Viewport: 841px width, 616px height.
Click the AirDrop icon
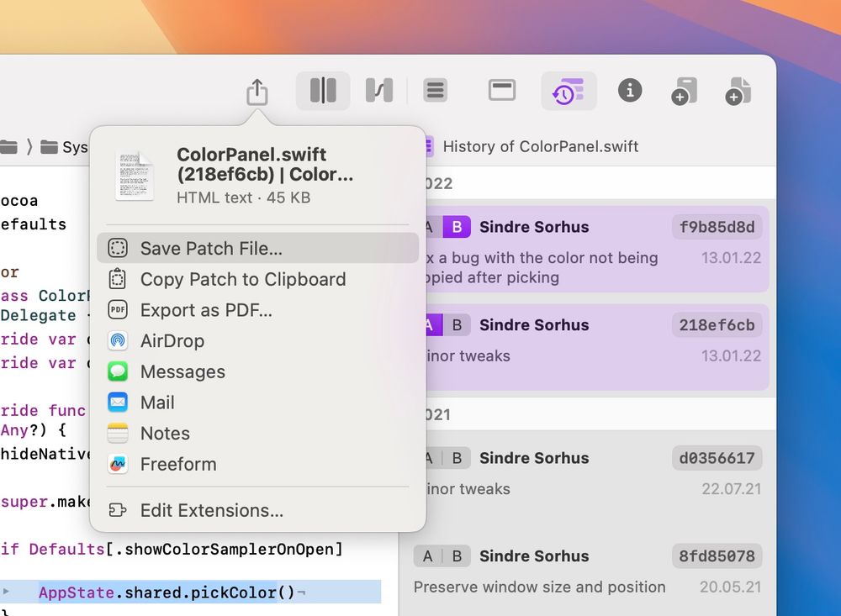click(118, 341)
